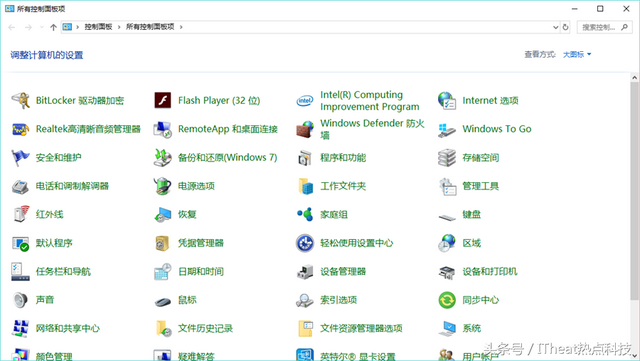The width and height of the screenshot is (640, 361).
Task: Select 所有控制面板项 breadcrumb
Action: [150, 27]
